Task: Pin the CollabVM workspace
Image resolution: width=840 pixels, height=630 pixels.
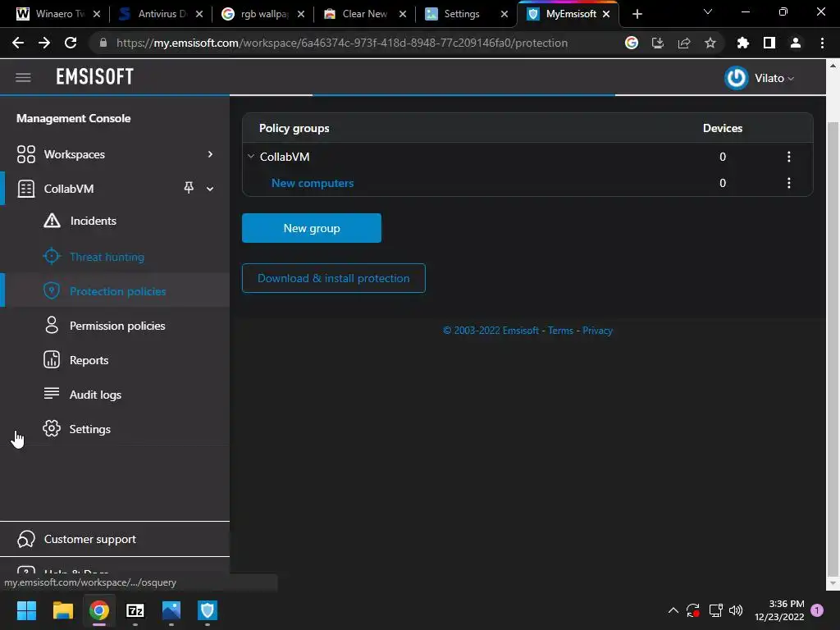Action: 189,188
